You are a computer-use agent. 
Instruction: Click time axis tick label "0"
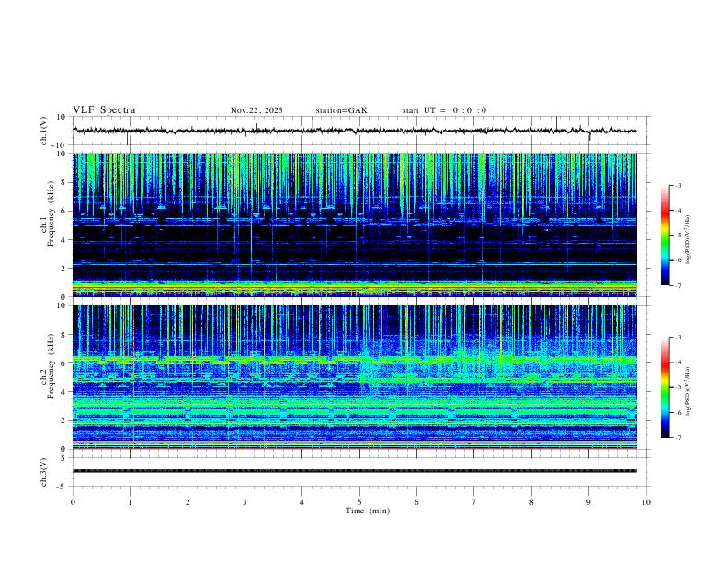(x=73, y=502)
